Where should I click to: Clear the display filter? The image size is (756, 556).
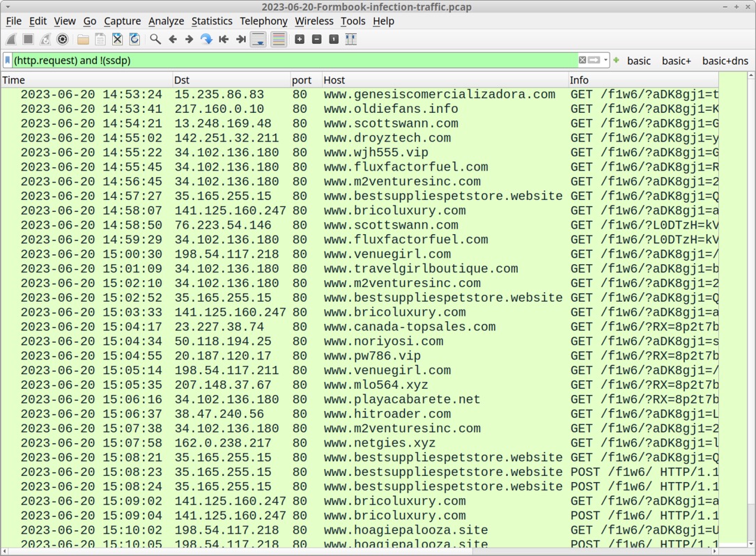[583, 61]
